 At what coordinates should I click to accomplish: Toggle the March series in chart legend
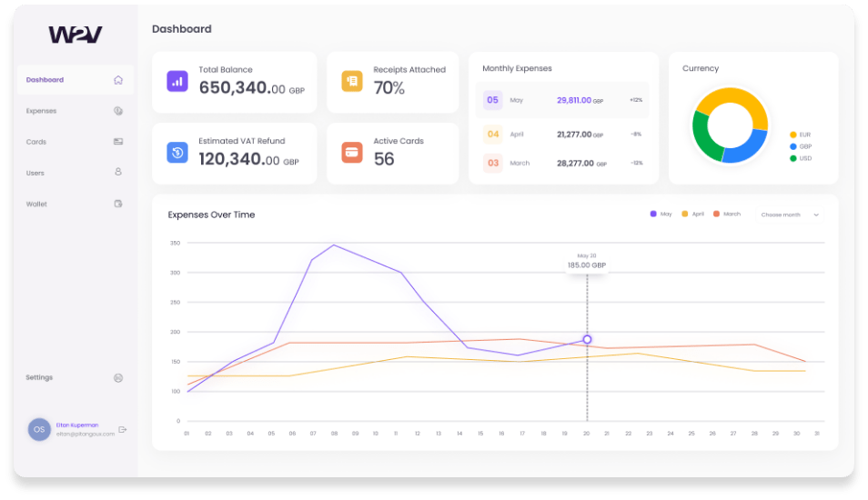pyautogui.click(x=727, y=214)
